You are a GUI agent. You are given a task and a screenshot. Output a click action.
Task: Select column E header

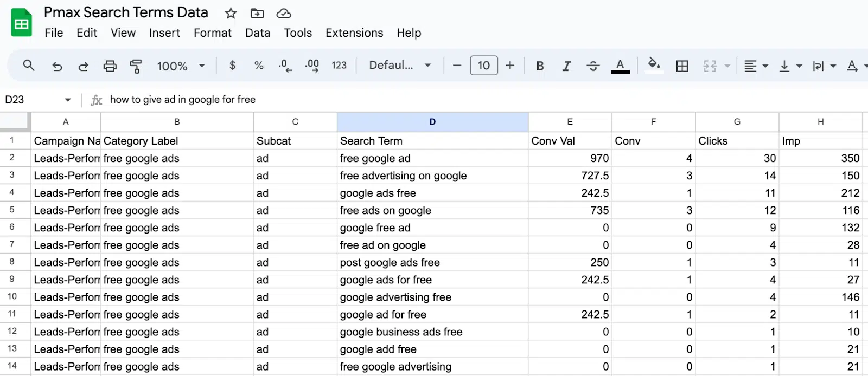pyautogui.click(x=570, y=122)
